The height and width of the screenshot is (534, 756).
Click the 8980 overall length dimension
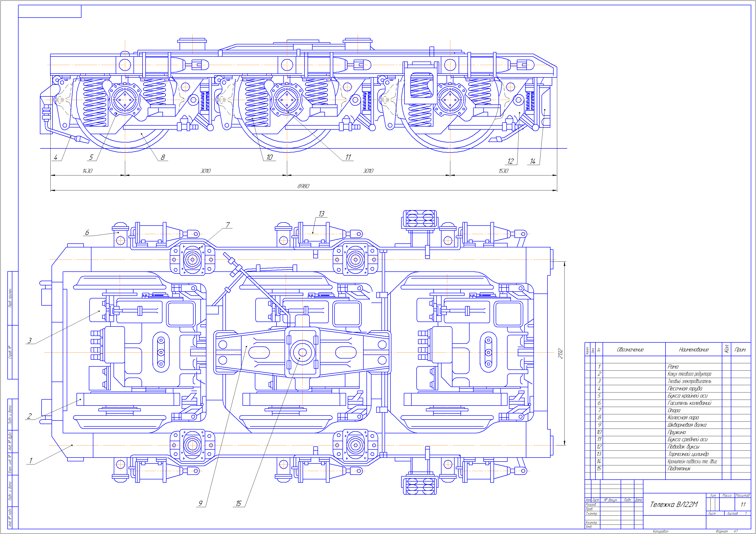click(x=303, y=186)
